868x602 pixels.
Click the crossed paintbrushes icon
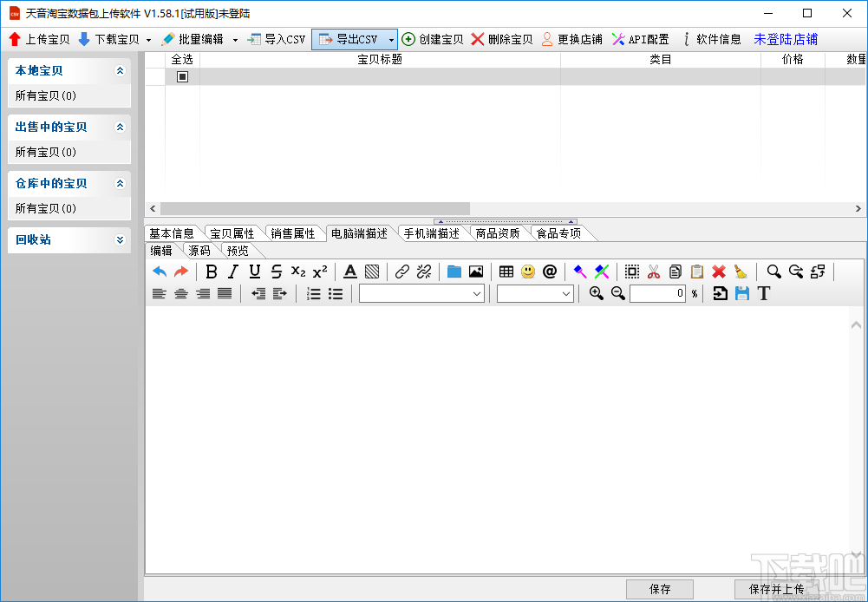[x=602, y=272]
